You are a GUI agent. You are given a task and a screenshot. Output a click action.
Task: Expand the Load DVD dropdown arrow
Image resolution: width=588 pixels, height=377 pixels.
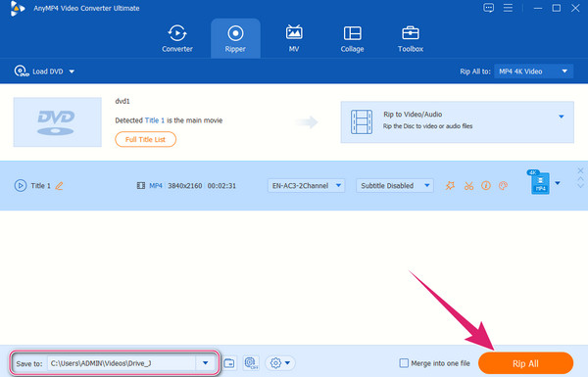pos(72,71)
